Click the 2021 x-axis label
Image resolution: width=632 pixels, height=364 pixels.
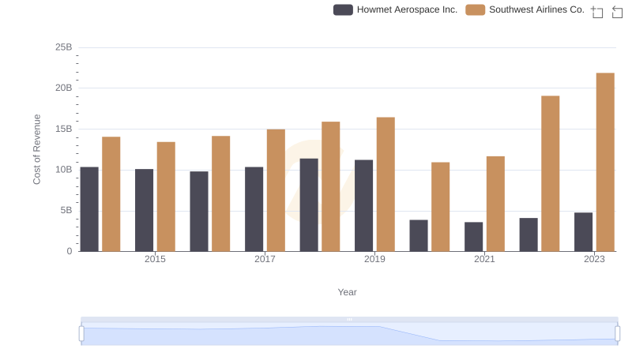click(x=484, y=259)
